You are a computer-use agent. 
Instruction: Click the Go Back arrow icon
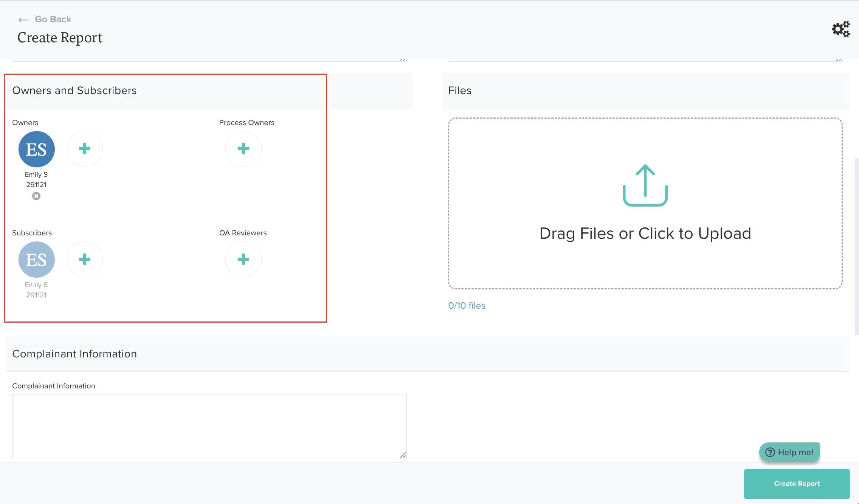23,20
